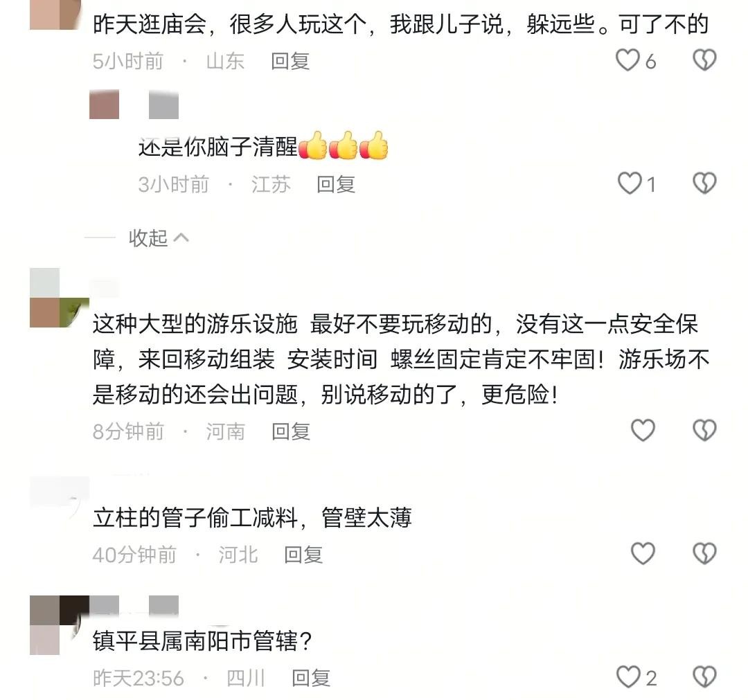Dislike the Shandong comment with 6 likes
The height and width of the screenshot is (700, 748).
click(704, 60)
